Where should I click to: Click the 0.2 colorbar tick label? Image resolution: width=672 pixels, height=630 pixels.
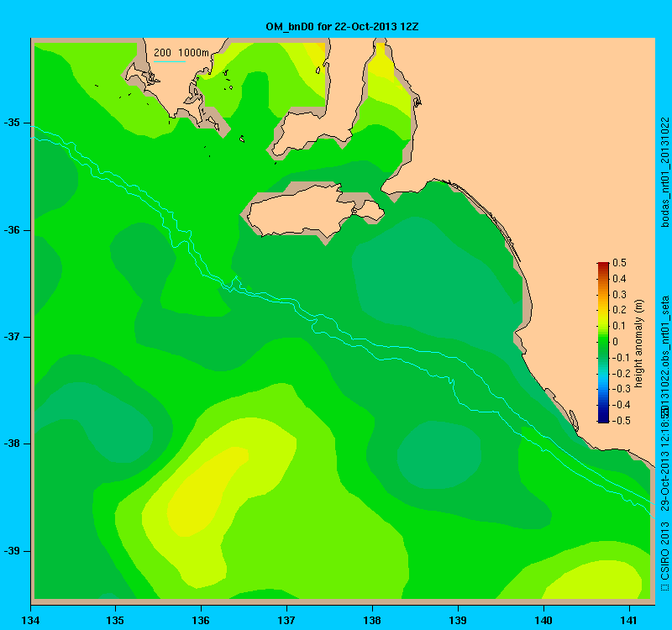click(619, 310)
